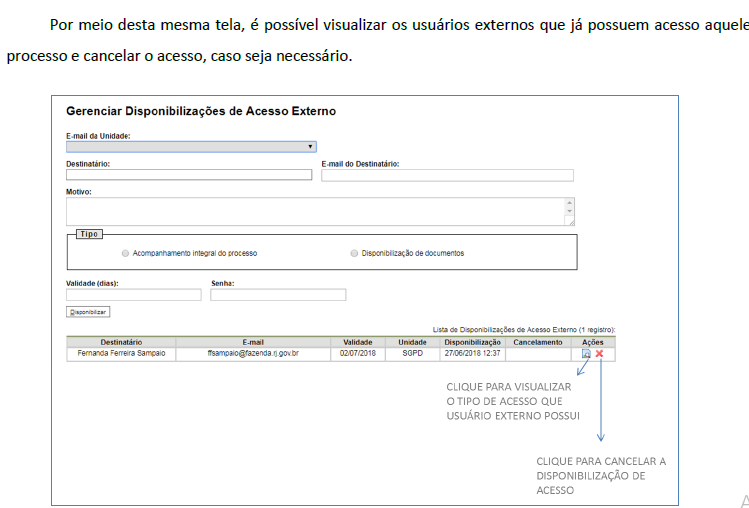The height and width of the screenshot is (508, 749).
Task: Open the E-mail da Unidade dropdown
Action: pyautogui.click(x=191, y=146)
